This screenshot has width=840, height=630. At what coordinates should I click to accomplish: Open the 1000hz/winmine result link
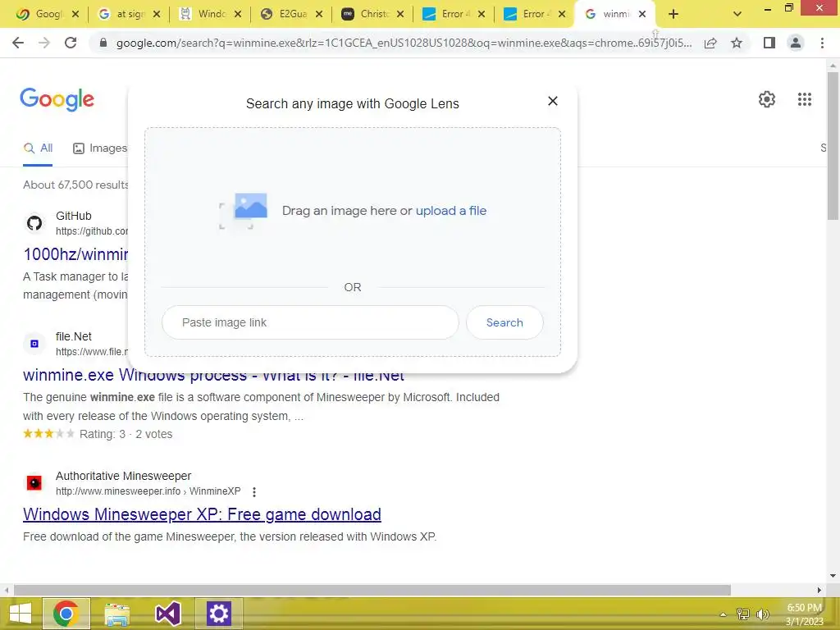[x=75, y=254]
